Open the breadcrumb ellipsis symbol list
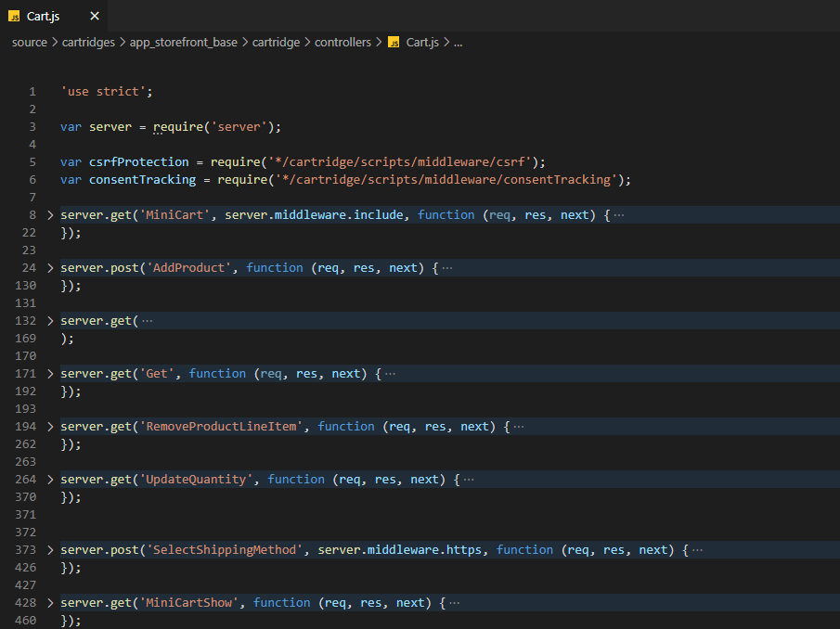This screenshot has width=840, height=629. [x=458, y=43]
